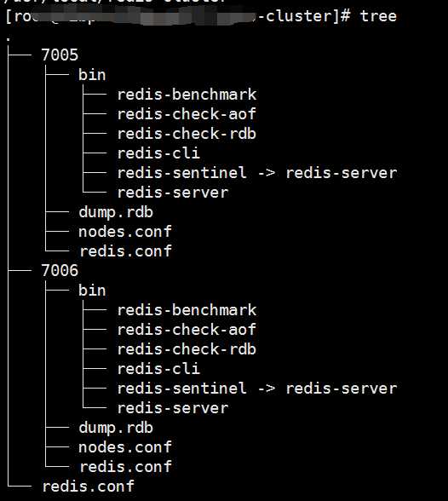448x501 pixels.
Task: Click the 7006 directory entry
Action: [60, 271]
